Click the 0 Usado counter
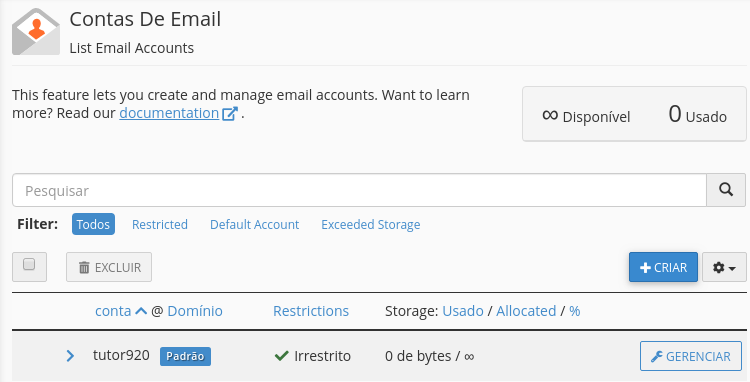Image resolution: width=750 pixels, height=382 pixels. 697,115
